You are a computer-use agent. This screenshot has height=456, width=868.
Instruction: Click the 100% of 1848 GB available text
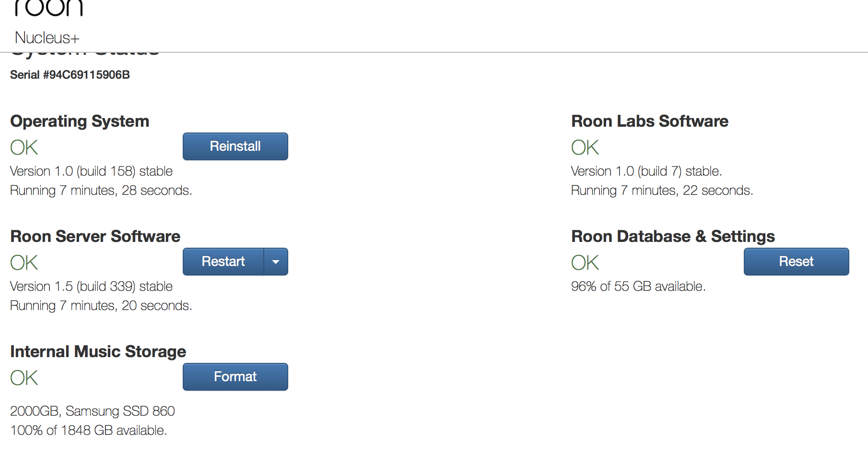[x=89, y=431]
